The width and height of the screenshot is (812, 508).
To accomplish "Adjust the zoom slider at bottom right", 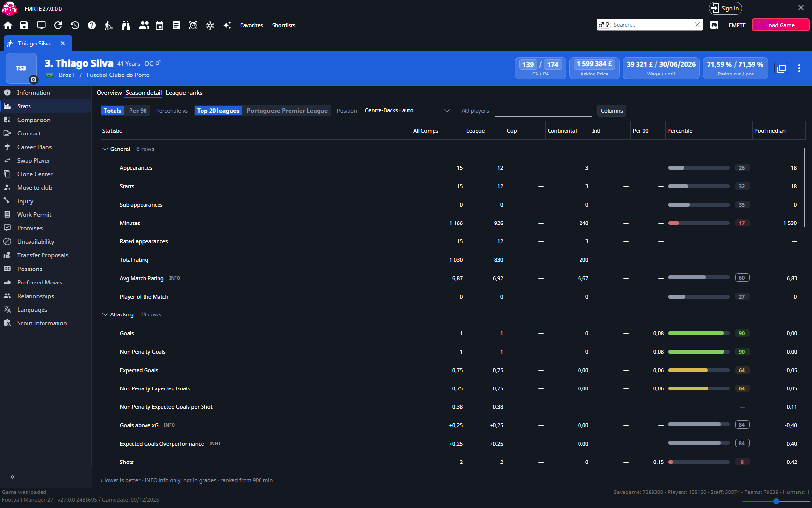I will 776,501.
